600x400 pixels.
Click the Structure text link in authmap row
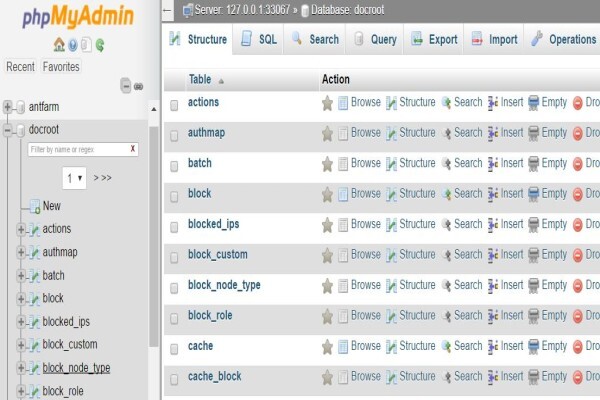[x=417, y=133]
